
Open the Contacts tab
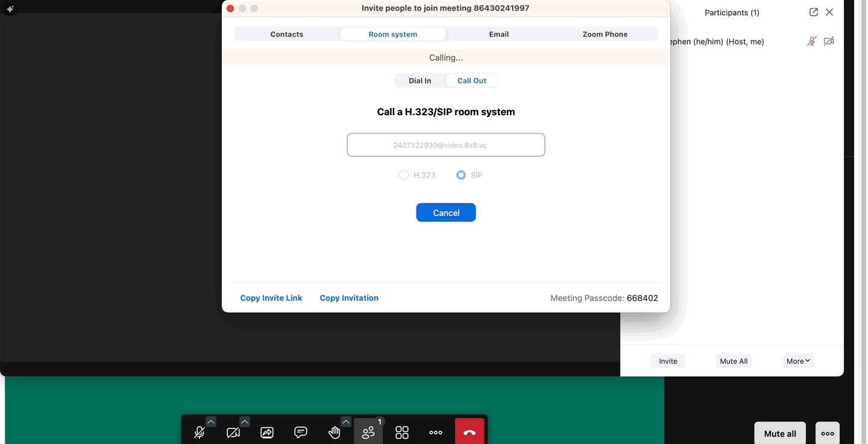[x=286, y=34]
